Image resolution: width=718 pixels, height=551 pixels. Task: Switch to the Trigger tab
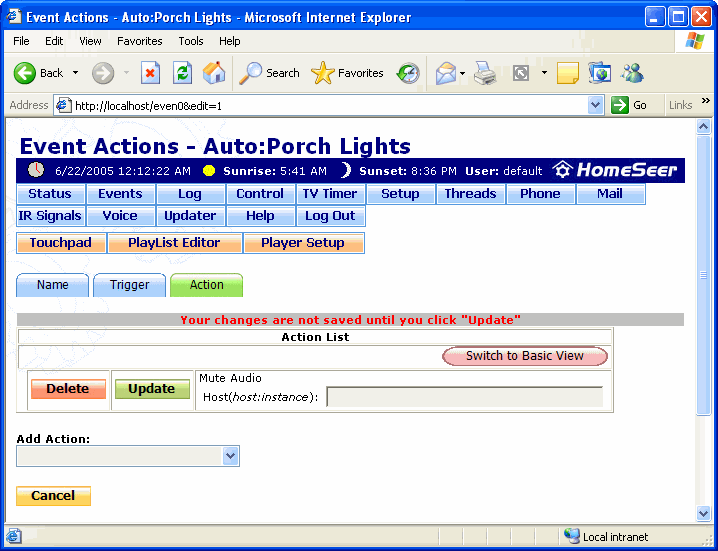coord(130,285)
